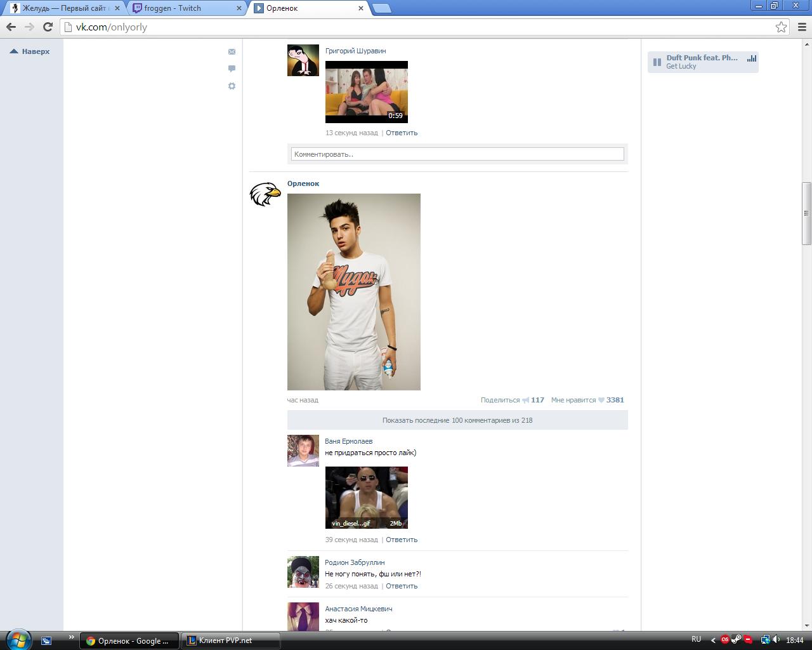Screen dimensions: 812x650
Task: Bookmark page with the star icon
Action: tap(781, 27)
